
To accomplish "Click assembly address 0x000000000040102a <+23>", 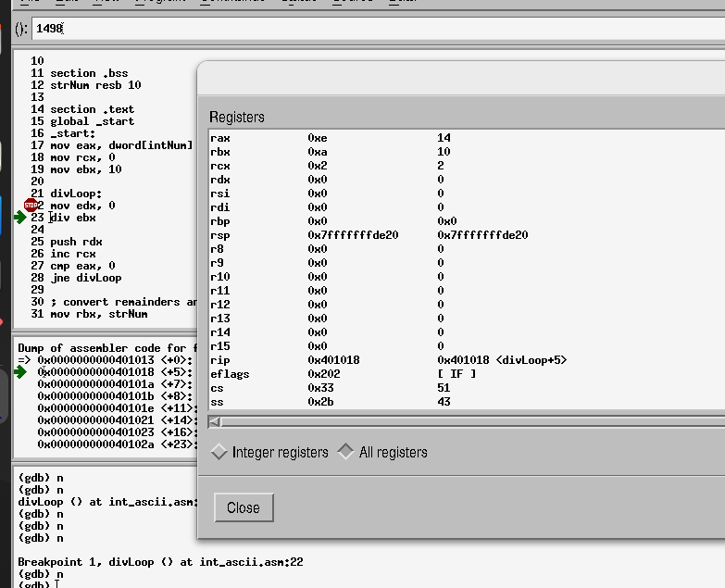I will (x=118, y=444).
